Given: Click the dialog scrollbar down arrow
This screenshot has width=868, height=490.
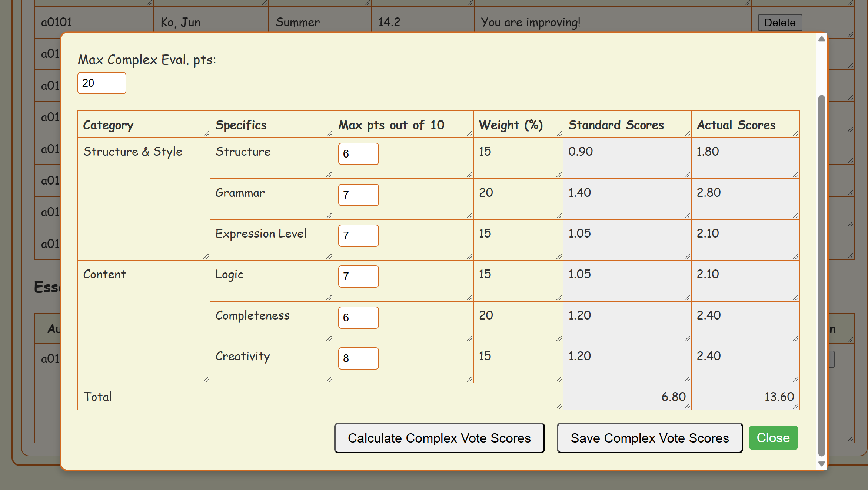Looking at the screenshot, I should point(821,464).
